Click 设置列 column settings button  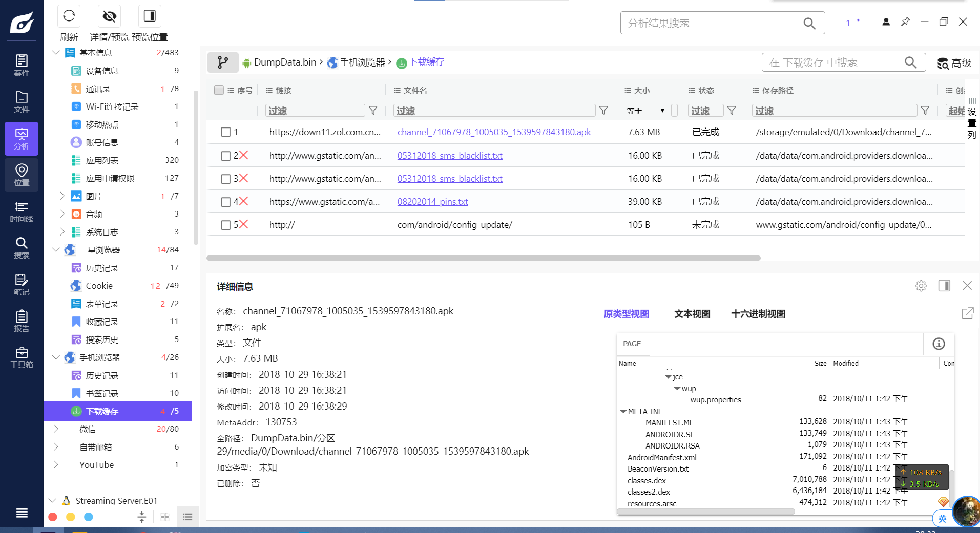972,118
